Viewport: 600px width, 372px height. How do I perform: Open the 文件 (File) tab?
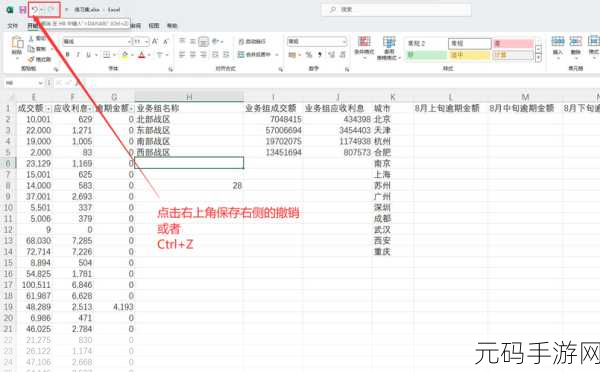[13, 26]
